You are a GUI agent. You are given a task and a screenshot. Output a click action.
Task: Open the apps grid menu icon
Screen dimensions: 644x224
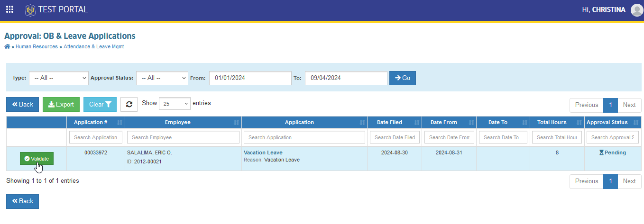click(9, 9)
